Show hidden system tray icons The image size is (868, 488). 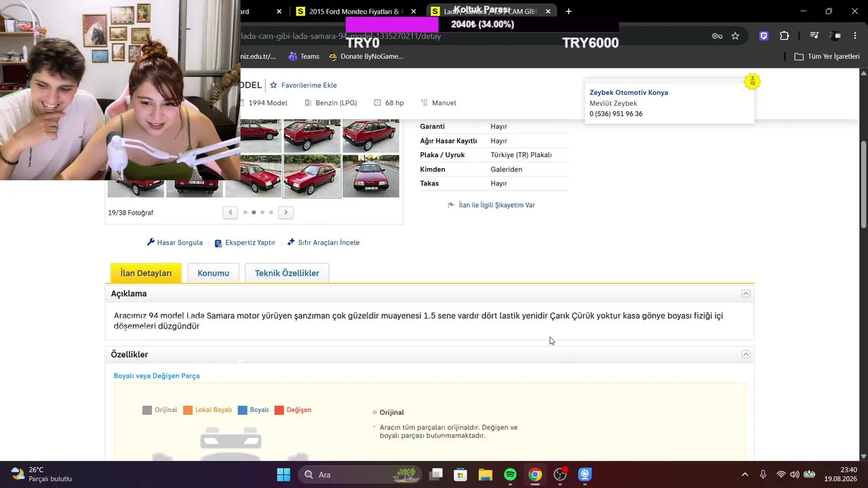pyautogui.click(x=745, y=474)
